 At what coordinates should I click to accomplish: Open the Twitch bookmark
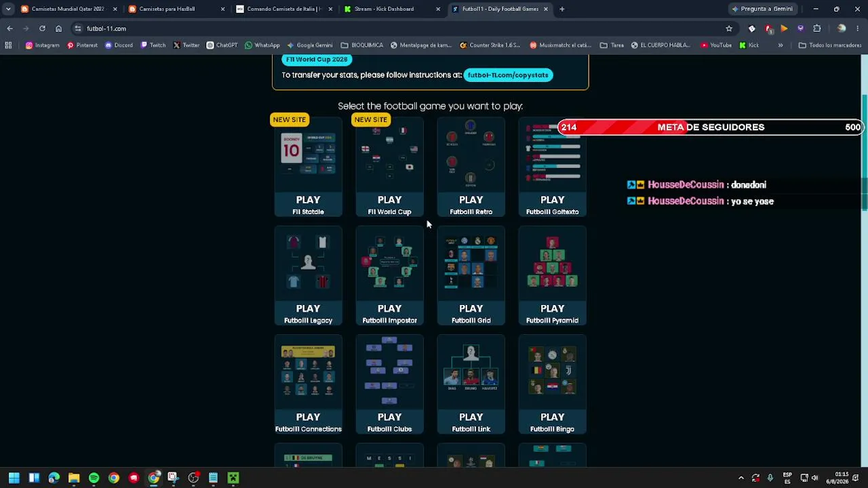153,45
